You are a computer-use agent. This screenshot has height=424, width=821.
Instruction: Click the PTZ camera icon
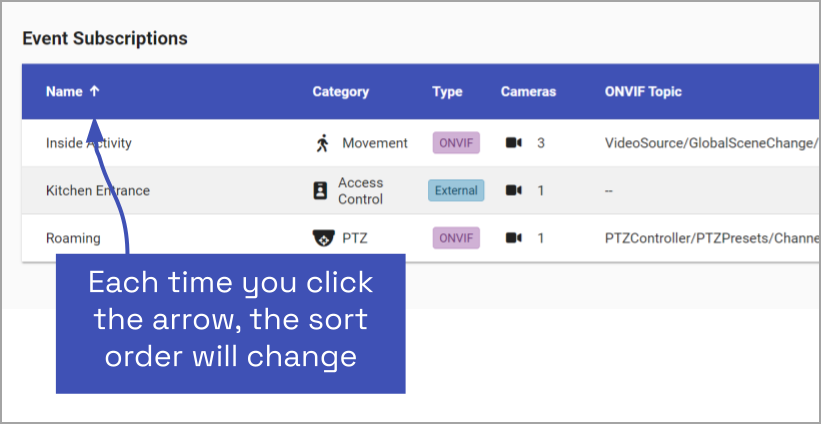coord(321,238)
